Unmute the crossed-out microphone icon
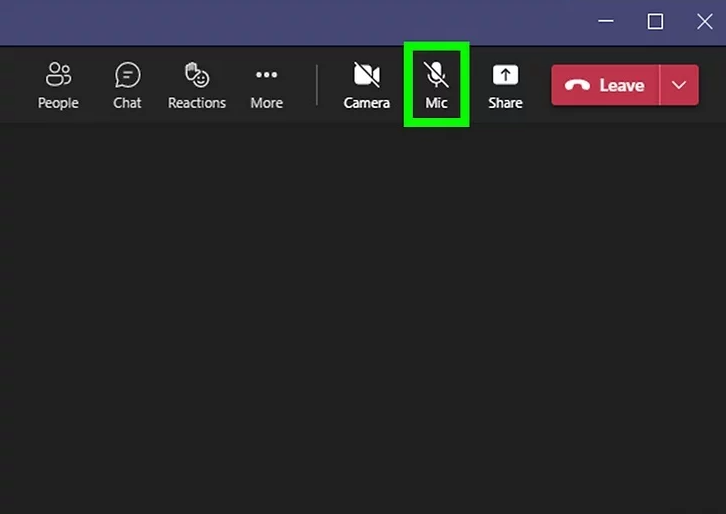The width and height of the screenshot is (726, 514). click(436, 74)
